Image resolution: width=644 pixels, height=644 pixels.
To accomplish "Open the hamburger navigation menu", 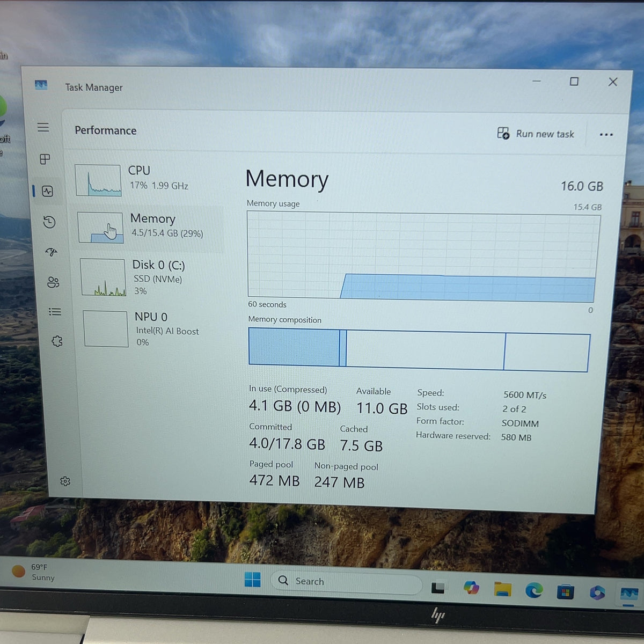I will pos(43,127).
